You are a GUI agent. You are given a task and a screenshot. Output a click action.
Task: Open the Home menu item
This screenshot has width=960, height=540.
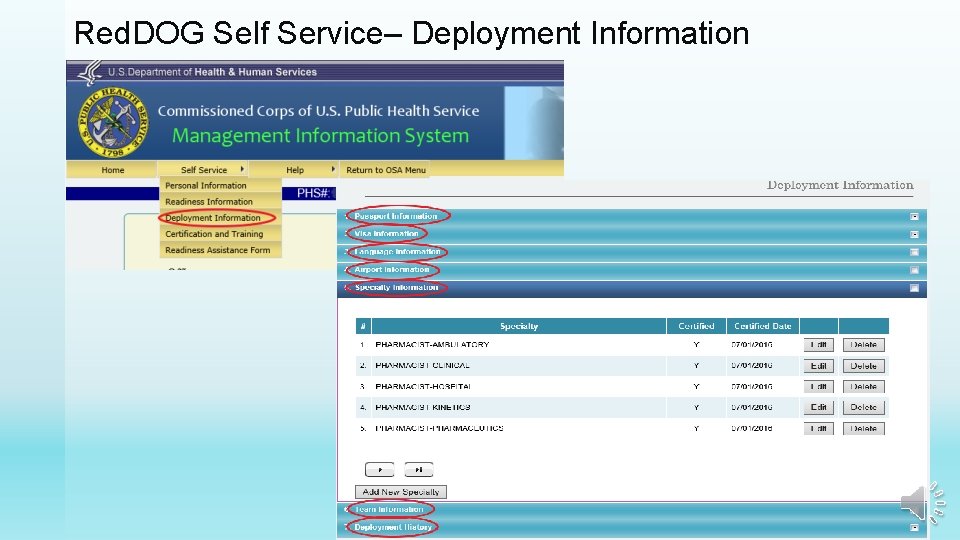pos(113,170)
